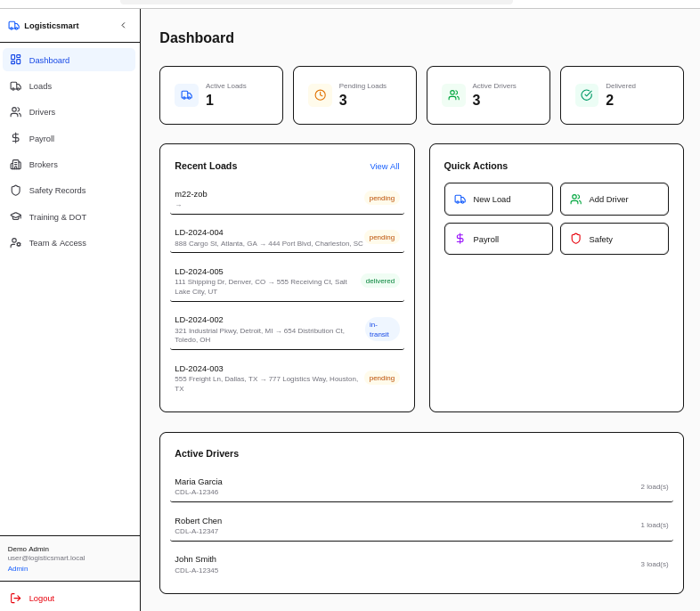Click the Active Drivers stat card label

click(494, 86)
